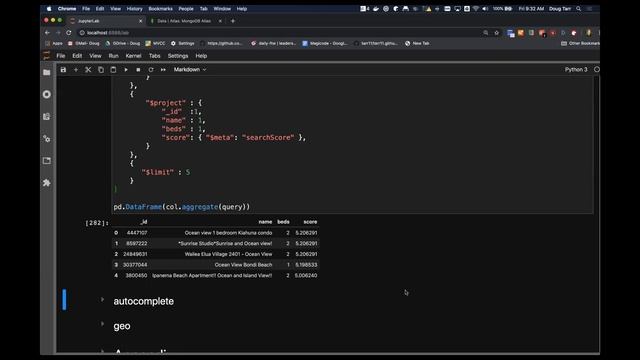Select the autocomplete markdown heading cell
Viewport: 640px width, 360px height.
point(144,301)
